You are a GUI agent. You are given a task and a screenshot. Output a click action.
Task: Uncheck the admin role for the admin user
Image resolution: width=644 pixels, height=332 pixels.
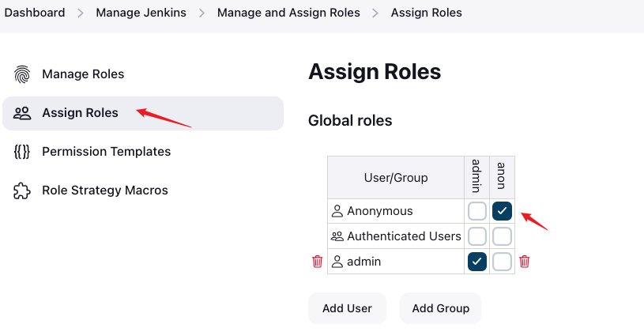click(x=476, y=262)
